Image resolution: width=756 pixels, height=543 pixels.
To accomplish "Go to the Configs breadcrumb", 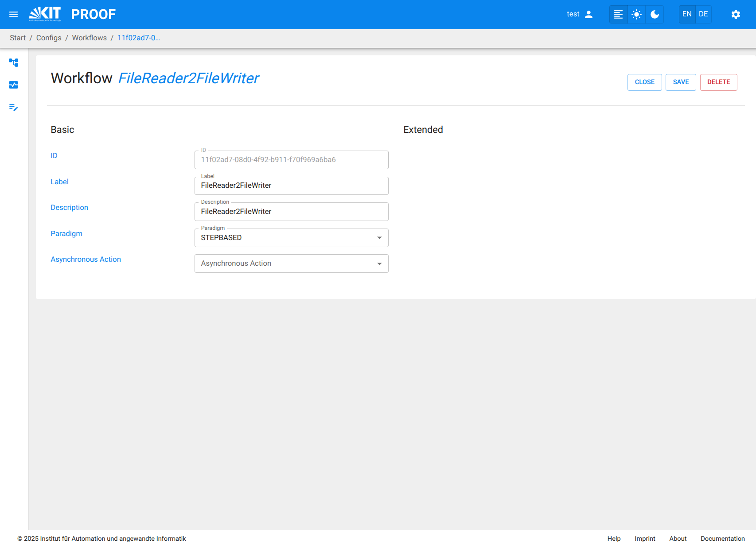I will point(49,38).
